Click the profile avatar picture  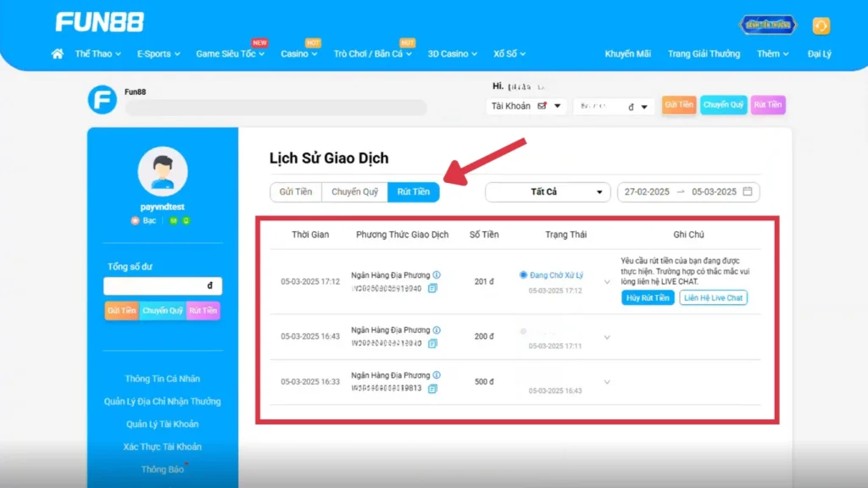(162, 171)
